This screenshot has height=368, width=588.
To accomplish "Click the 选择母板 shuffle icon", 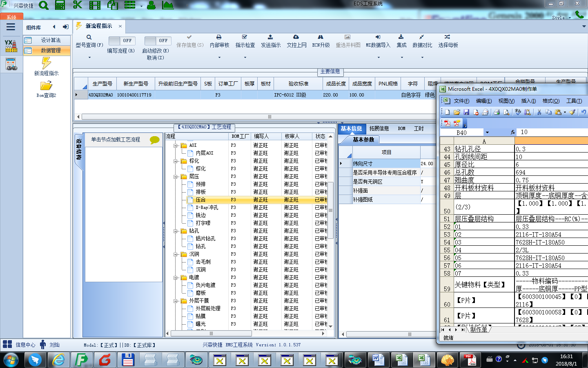I will (448, 37).
